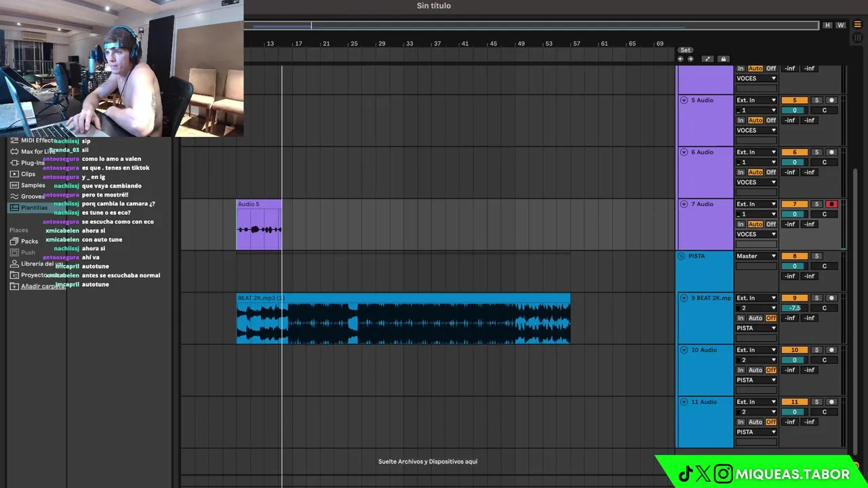Toggle the orange show/hide list icon top right
The image size is (868, 488).
click(x=857, y=24)
